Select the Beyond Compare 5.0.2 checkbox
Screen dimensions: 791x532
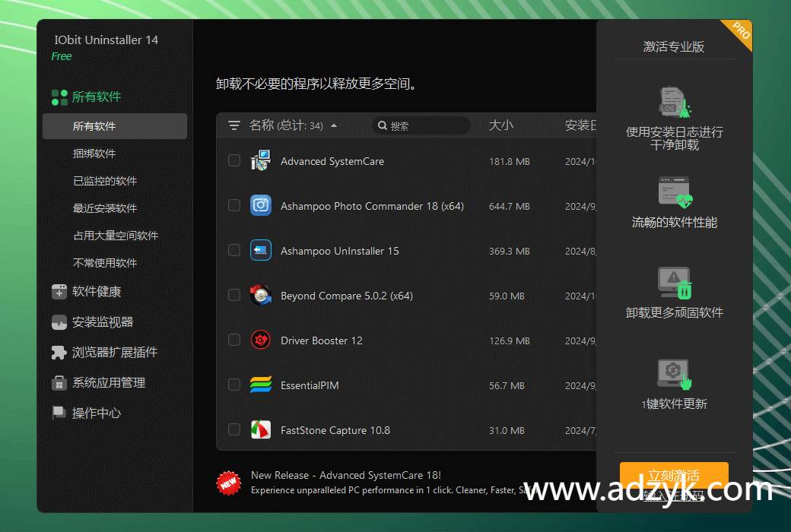pyautogui.click(x=233, y=296)
